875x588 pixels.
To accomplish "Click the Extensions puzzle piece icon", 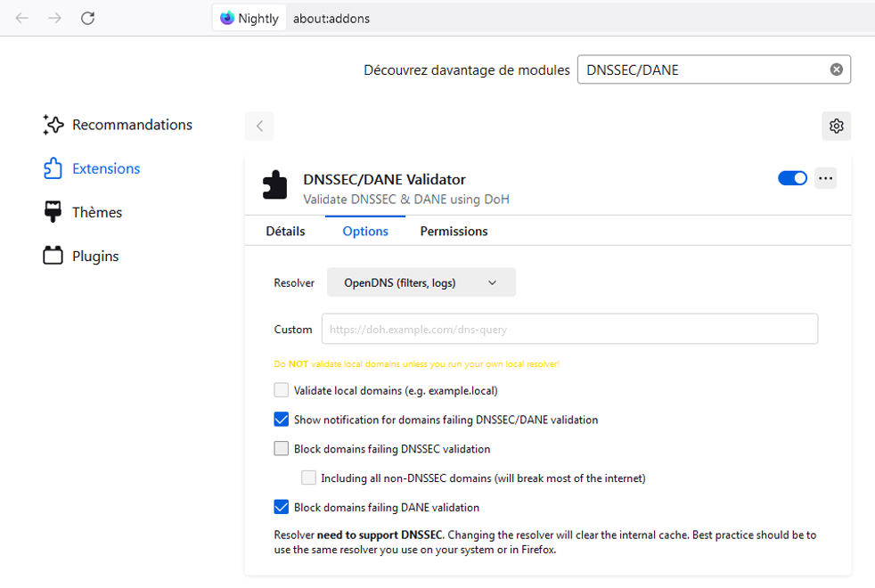I will tap(53, 168).
